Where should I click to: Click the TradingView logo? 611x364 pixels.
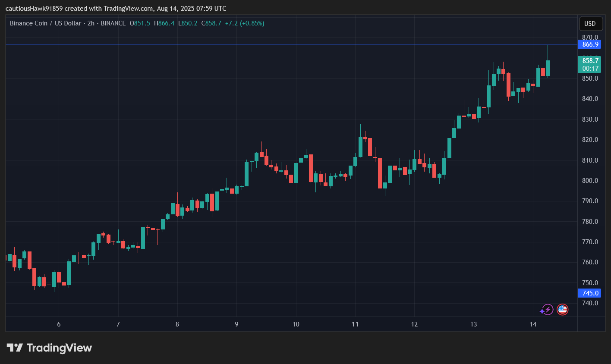coord(49,348)
